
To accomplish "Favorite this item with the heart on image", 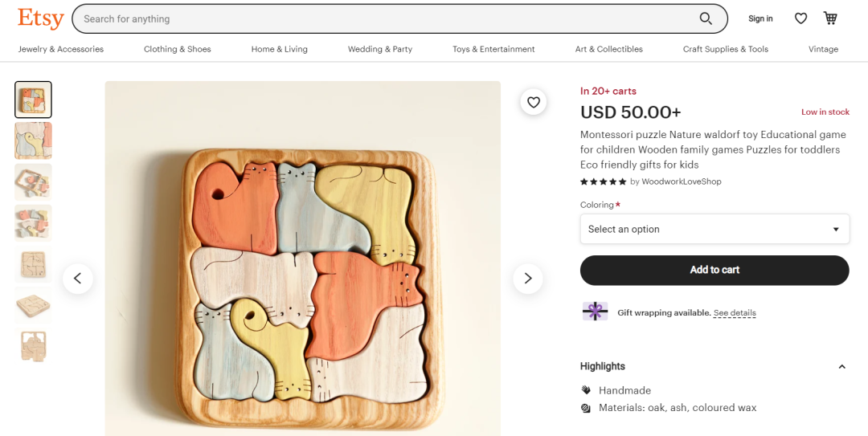I will [533, 102].
